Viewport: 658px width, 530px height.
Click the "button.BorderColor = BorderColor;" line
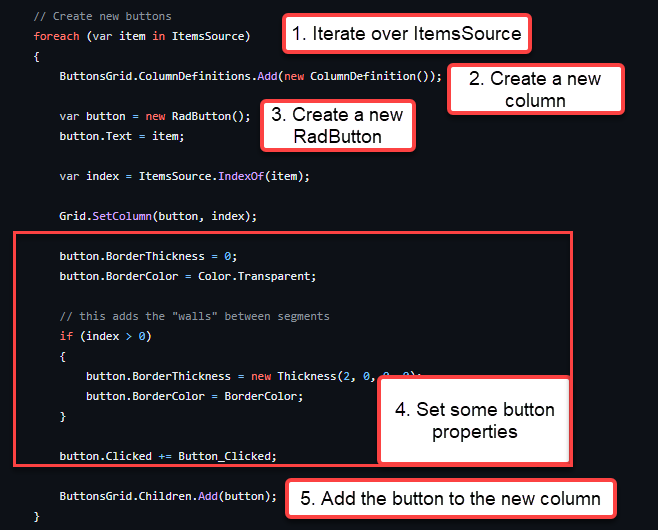pos(194,396)
